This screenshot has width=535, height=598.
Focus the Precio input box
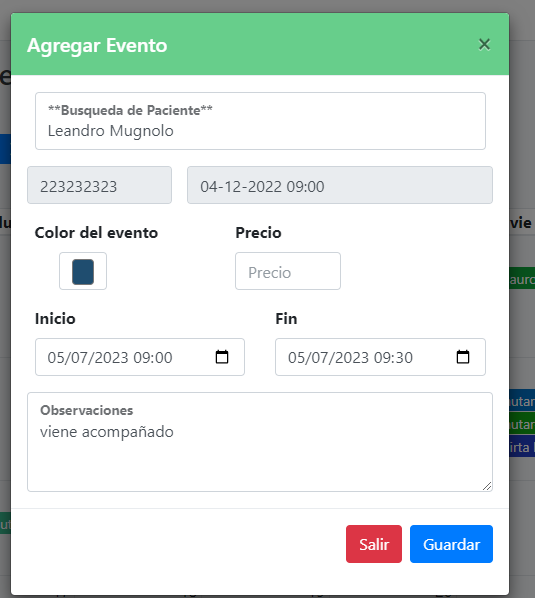tap(288, 271)
